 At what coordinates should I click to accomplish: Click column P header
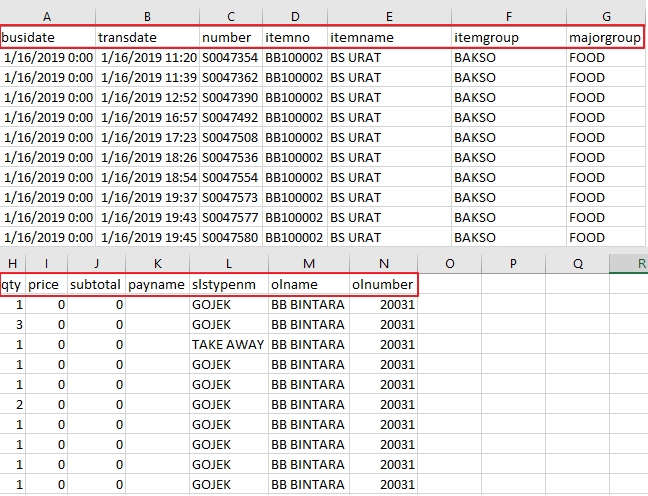click(513, 263)
